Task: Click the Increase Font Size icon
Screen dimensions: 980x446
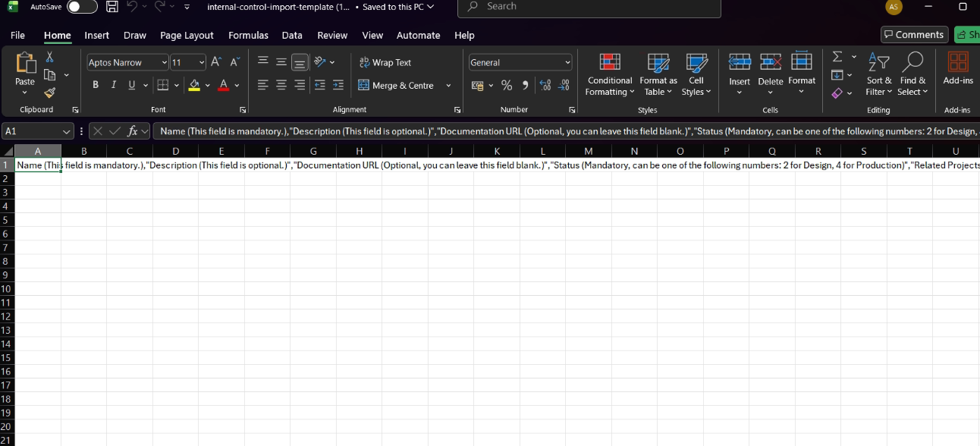Action: (216, 62)
